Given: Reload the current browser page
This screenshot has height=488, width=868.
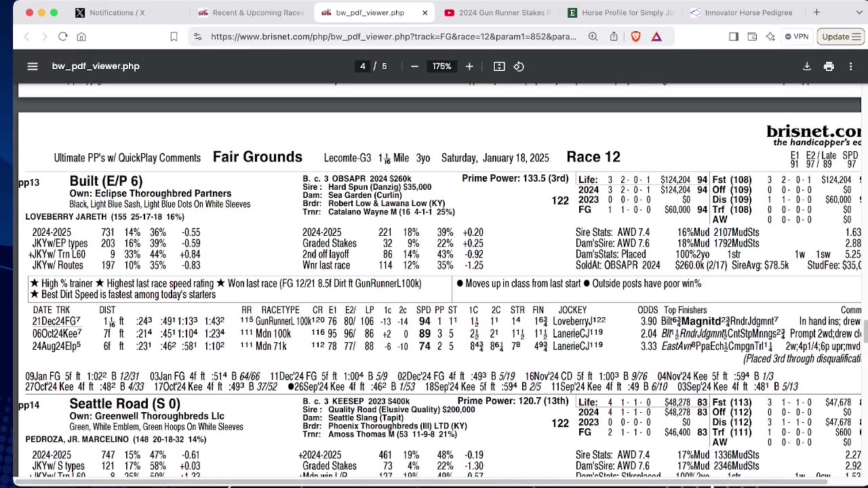Looking at the screenshot, I should (62, 37).
